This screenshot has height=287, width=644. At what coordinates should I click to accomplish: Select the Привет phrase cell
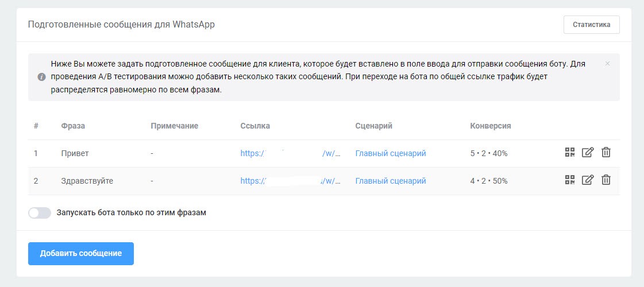[x=75, y=153]
